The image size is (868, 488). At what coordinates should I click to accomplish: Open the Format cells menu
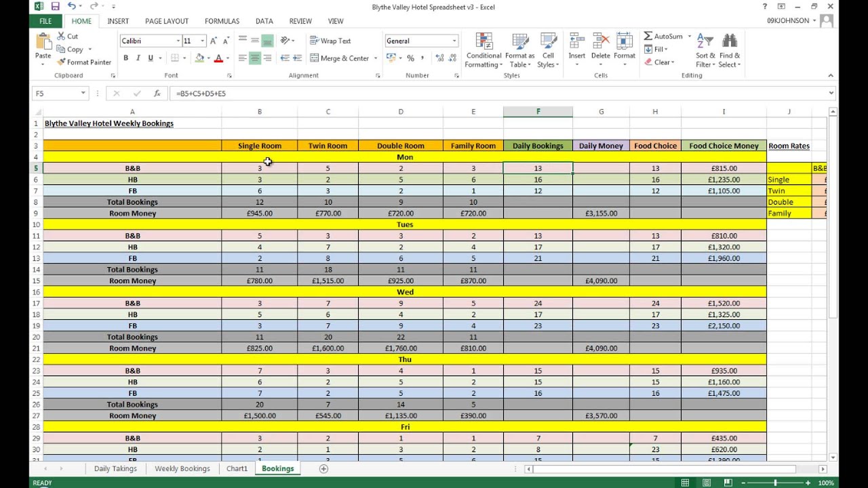(625, 50)
